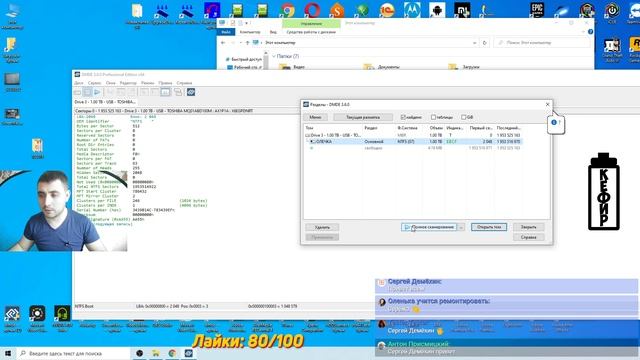
Task: Click File Explorer icon in the taskbar
Action: [x=156, y=353]
